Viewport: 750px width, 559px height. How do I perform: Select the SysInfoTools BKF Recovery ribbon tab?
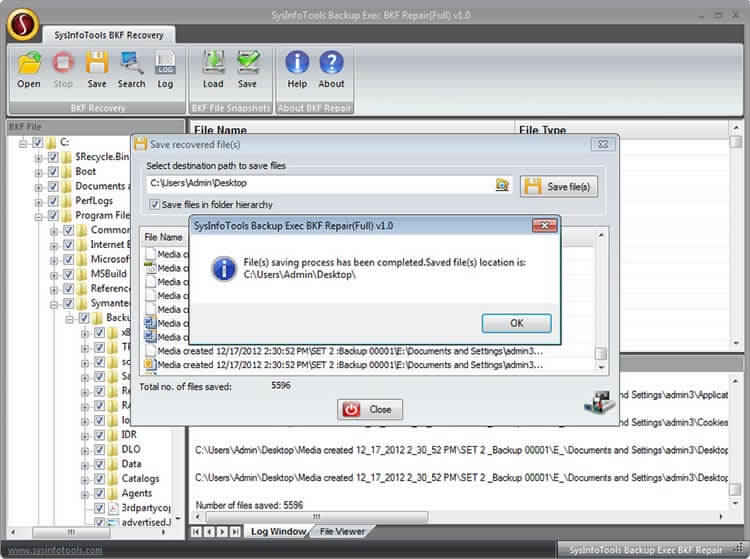click(109, 35)
